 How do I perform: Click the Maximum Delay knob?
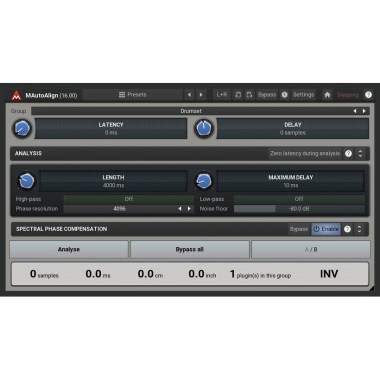pyautogui.click(x=204, y=181)
